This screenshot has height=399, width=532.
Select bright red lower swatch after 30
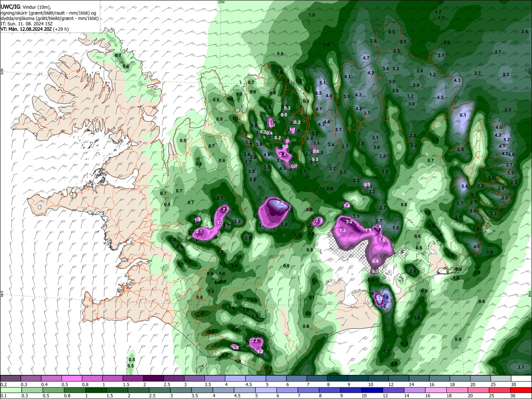522,390
